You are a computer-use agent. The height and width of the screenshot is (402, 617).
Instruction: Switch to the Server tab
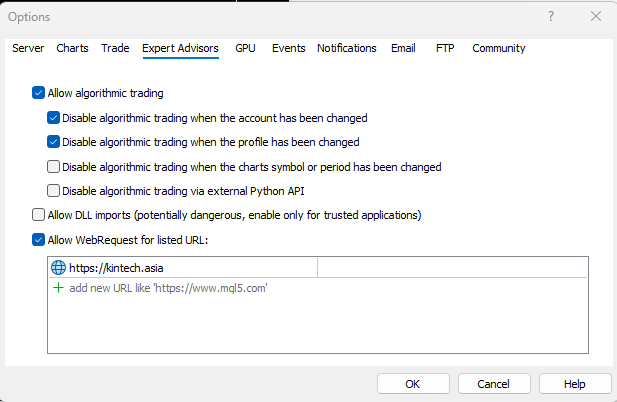pyautogui.click(x=28, y=48)
